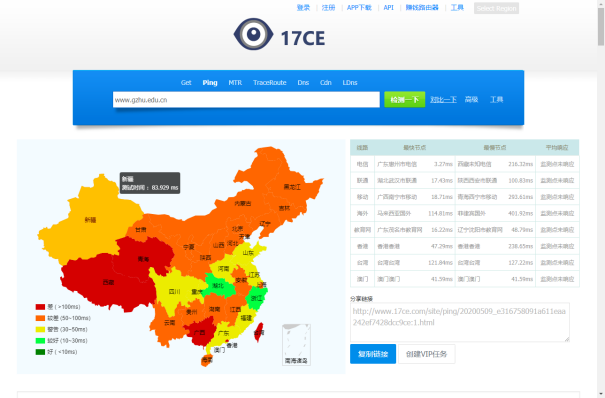Click the red 差 (>100ms) legend swatch

[x=41, y=307]
